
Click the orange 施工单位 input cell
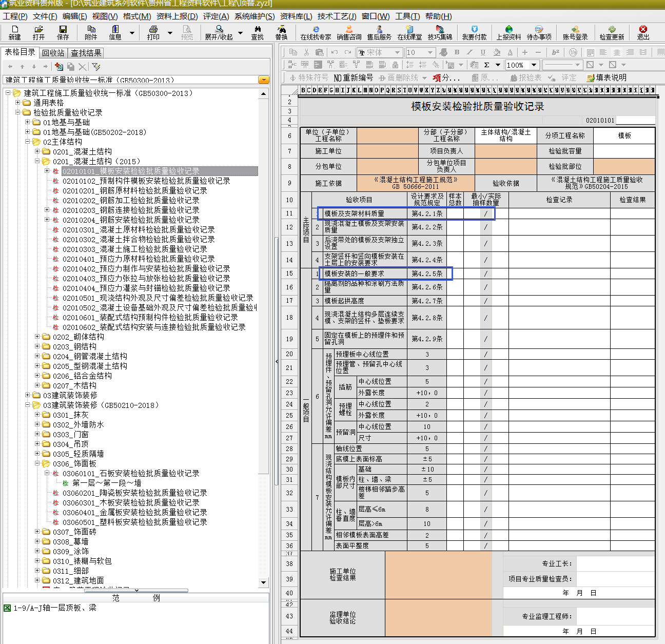[x=387, y=151]
